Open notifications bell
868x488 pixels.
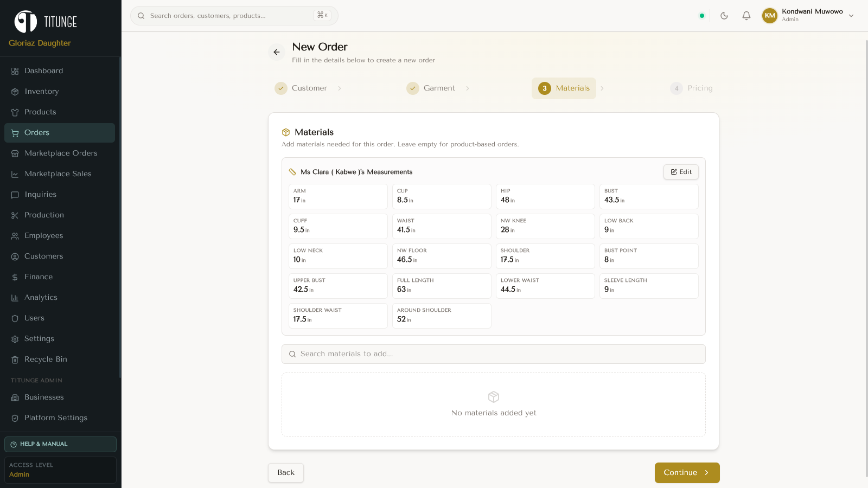(746, 16)
